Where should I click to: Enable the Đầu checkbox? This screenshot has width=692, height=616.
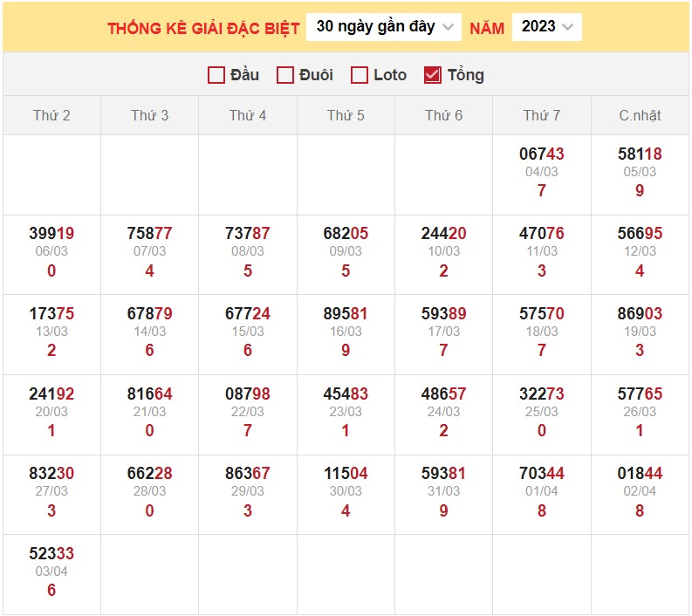click(216, 75)
